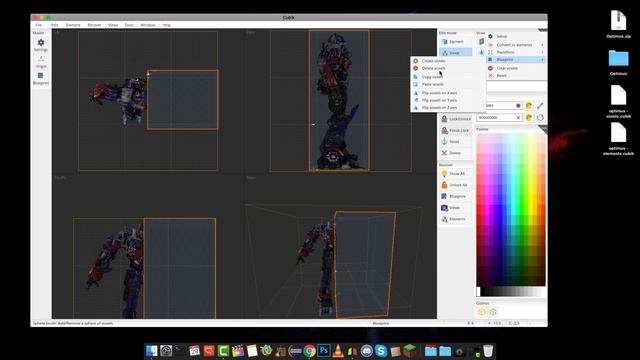Click the pencil color picker icon
This screenshot has width=640, height=360.
pyautogui.click(x=540, y=106)
